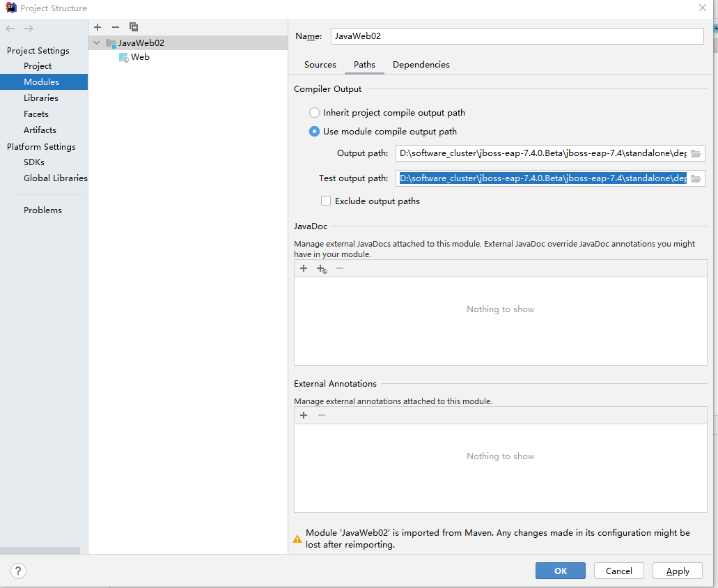Browse folder for Output path
The image size is (718, 588).
(696, 153)
